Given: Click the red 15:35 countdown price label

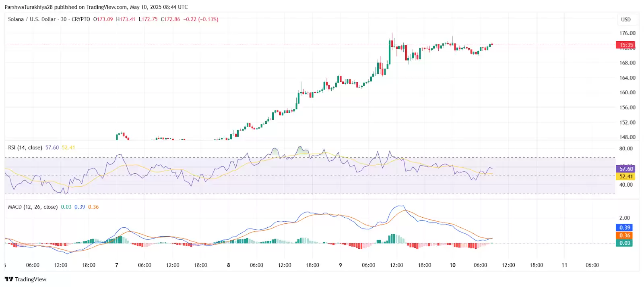Looking at the screenshot, I should pos(625,45).
